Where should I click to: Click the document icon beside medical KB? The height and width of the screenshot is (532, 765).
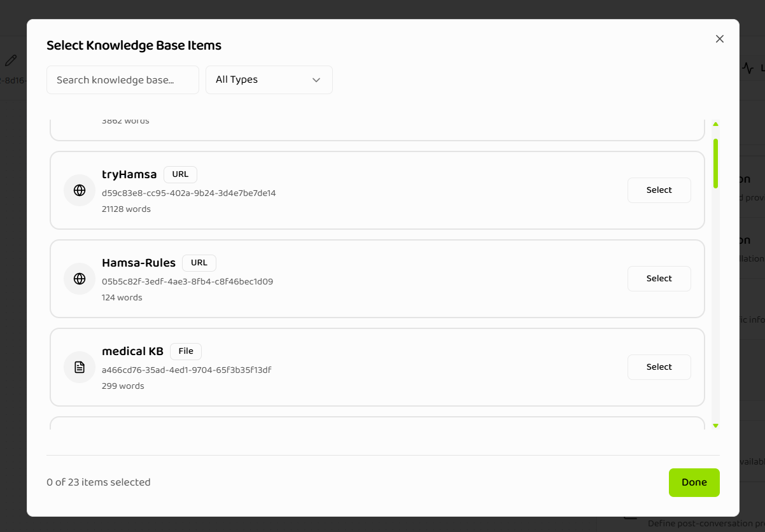[x=79, y=367]
